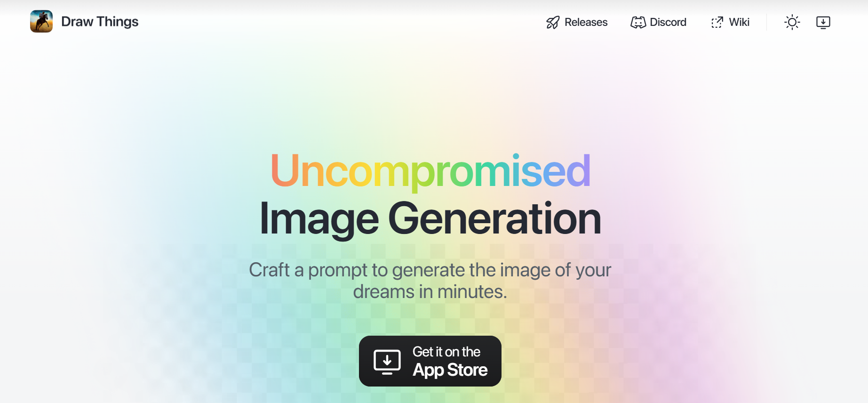Click the "Craft a prompt" subtitle text
The width and height of the screenshot is (868, 403).
[430, 270]
